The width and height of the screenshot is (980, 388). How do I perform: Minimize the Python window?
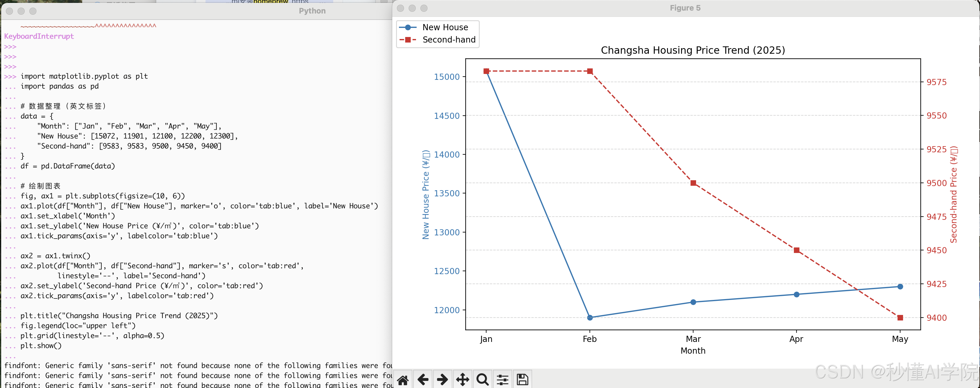point(21,11)
